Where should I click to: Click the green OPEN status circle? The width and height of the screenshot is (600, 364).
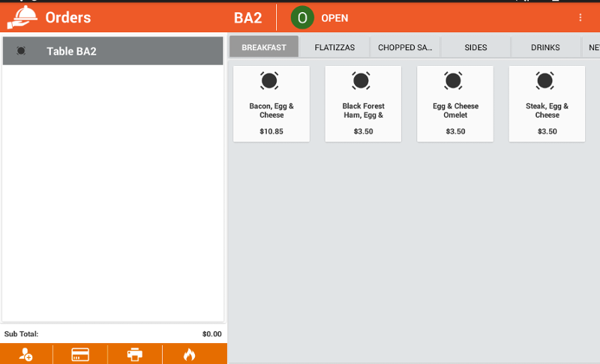[x=302, y=17]
